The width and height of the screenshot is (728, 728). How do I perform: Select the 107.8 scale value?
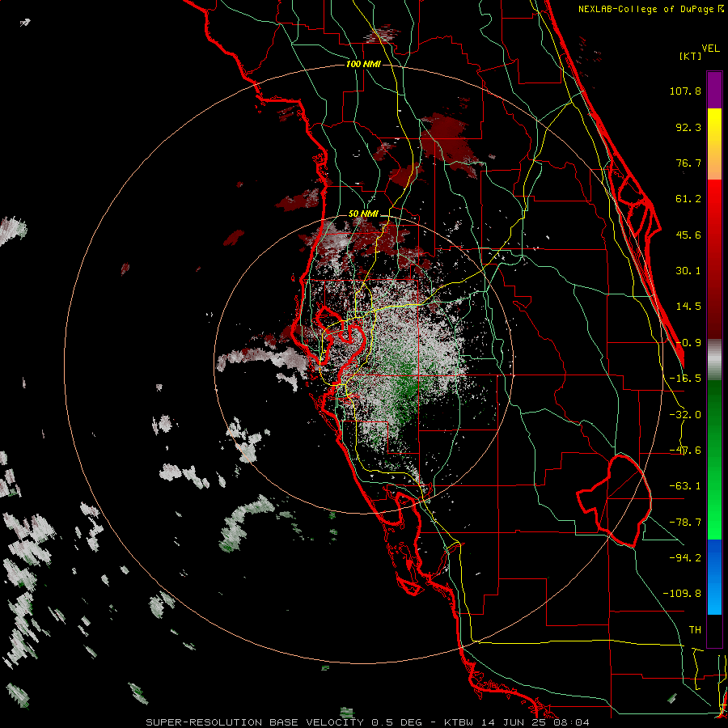[685, 91]
